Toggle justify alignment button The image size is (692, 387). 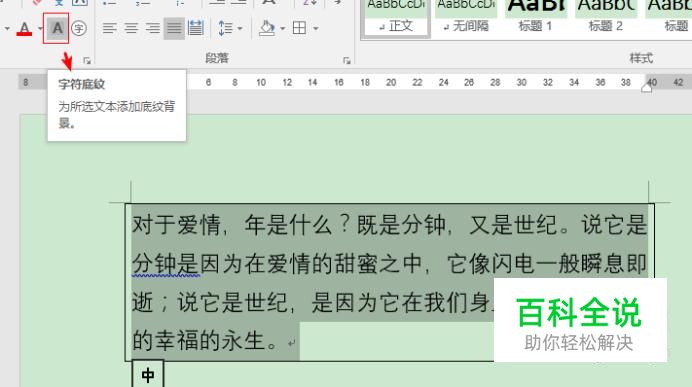[174, 29]
